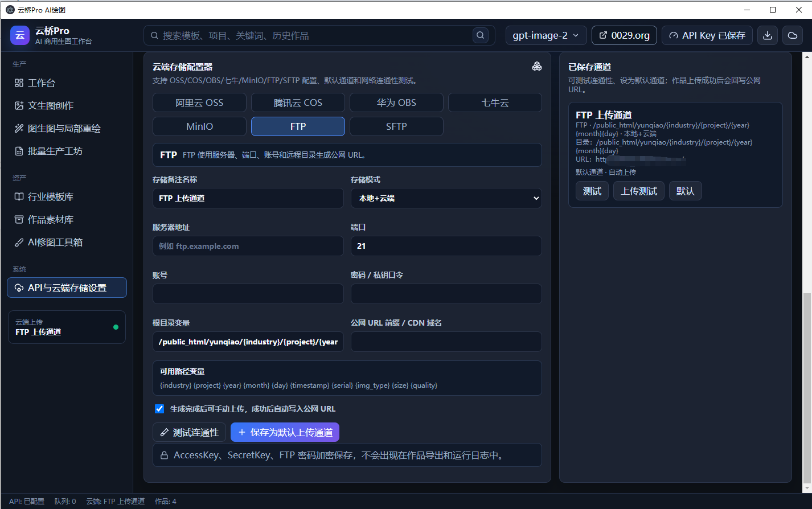Select the SFTP provider tab
The width and height of the screenshot is (812, 509).
pyautogui.click(x=396, y=126)
